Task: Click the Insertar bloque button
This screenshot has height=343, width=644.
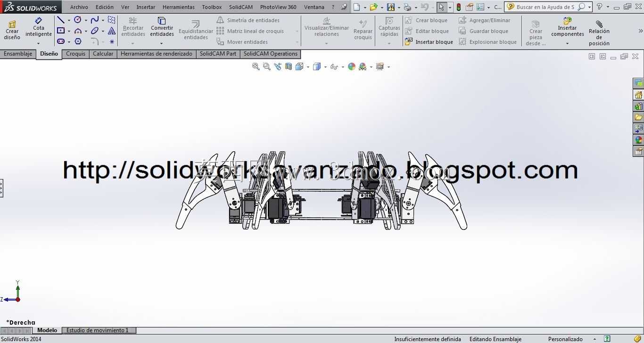Action: tap(429, 42)
